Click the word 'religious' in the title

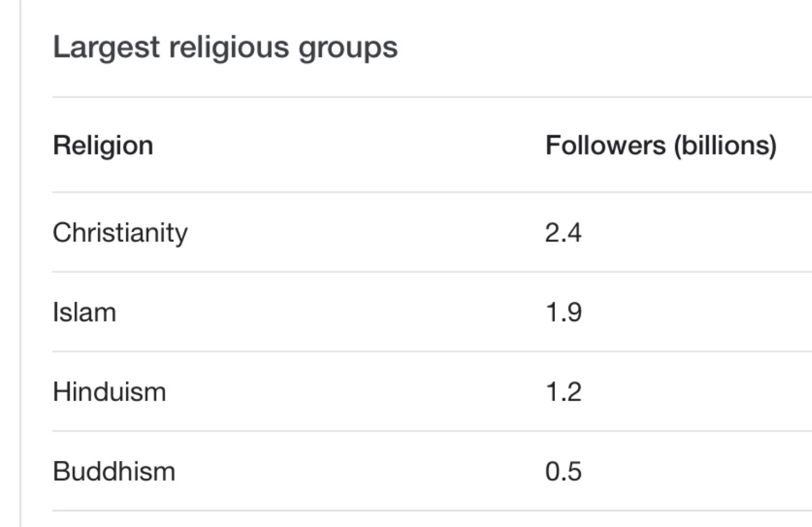coord(229,48)
